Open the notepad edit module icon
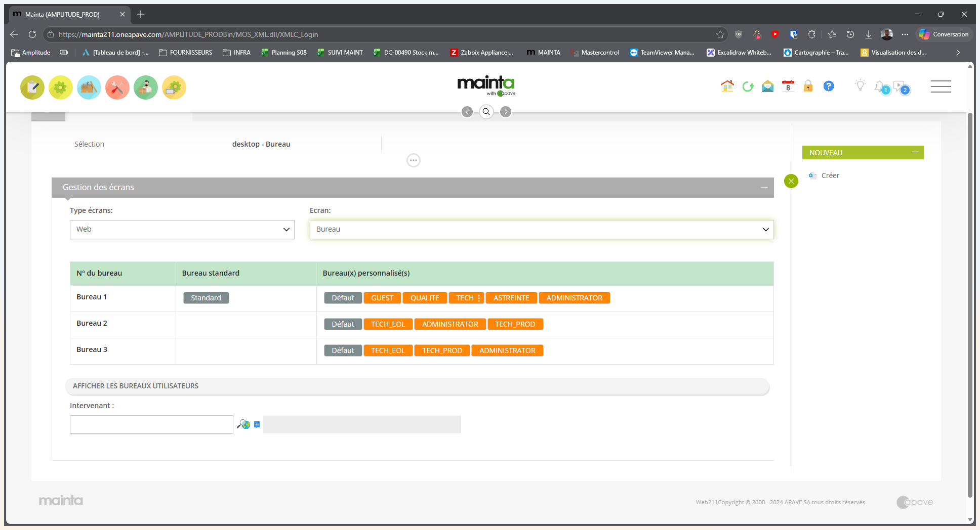 point(32,87)
